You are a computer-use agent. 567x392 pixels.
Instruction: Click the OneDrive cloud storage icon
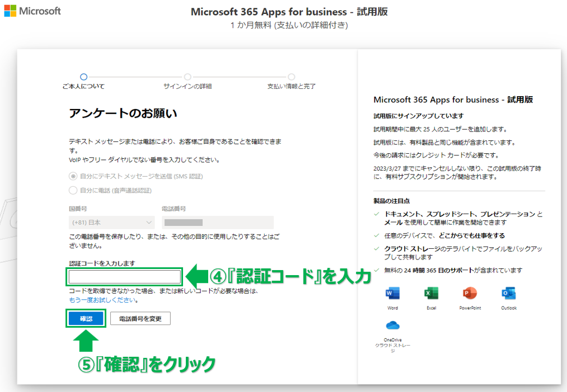[393, 325]
